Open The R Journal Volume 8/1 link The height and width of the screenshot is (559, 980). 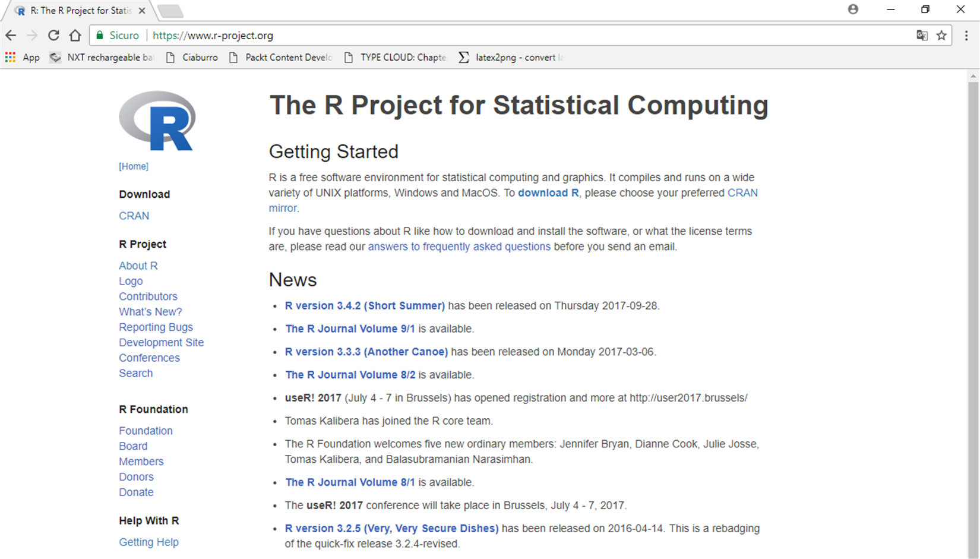[350, 483]
